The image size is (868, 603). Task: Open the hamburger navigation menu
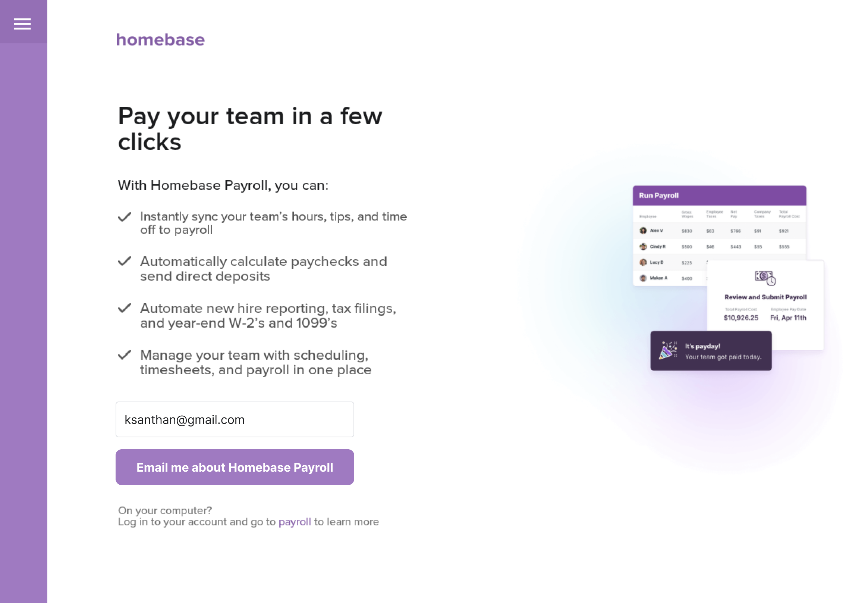(x=23, y=24)
